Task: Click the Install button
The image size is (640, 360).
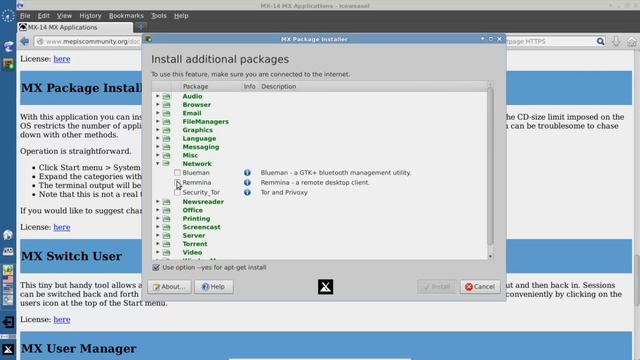Action: coord(437,287)
